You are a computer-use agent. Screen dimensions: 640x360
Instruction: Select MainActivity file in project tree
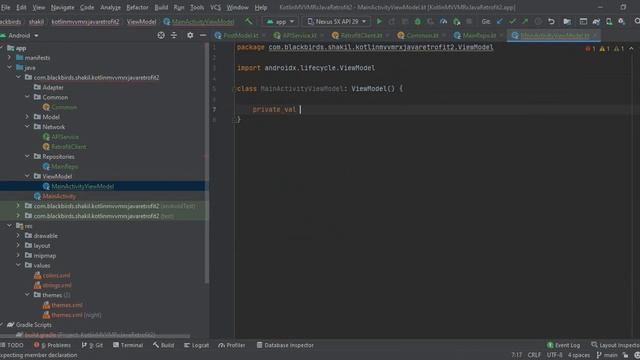(59, 196)
